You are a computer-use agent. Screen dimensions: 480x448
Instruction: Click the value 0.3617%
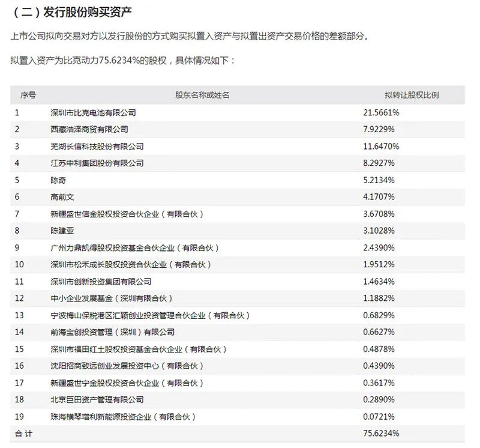point(379,383)
